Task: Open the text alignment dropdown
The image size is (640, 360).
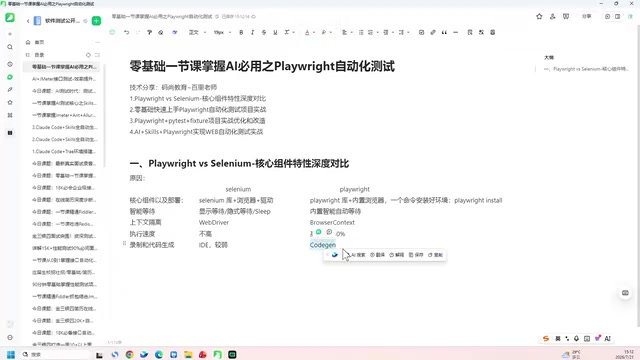Action: pyautogui.click(x=347, y=32)
